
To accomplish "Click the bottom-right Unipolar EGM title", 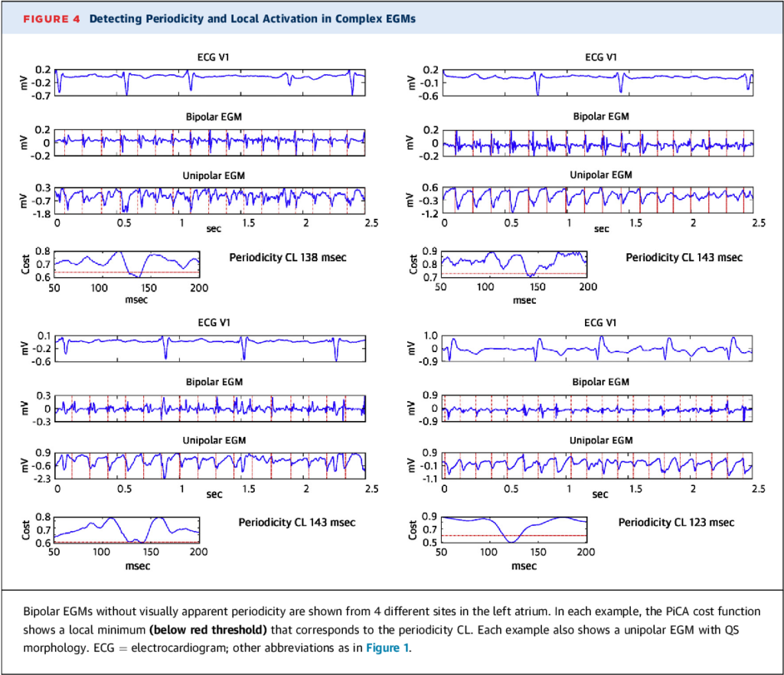I will tap(601, 440).
